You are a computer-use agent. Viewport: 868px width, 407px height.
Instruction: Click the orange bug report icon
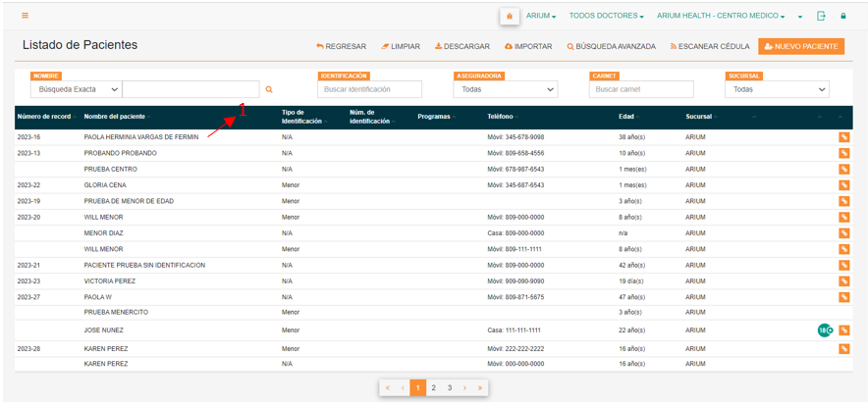pos(510,17)
